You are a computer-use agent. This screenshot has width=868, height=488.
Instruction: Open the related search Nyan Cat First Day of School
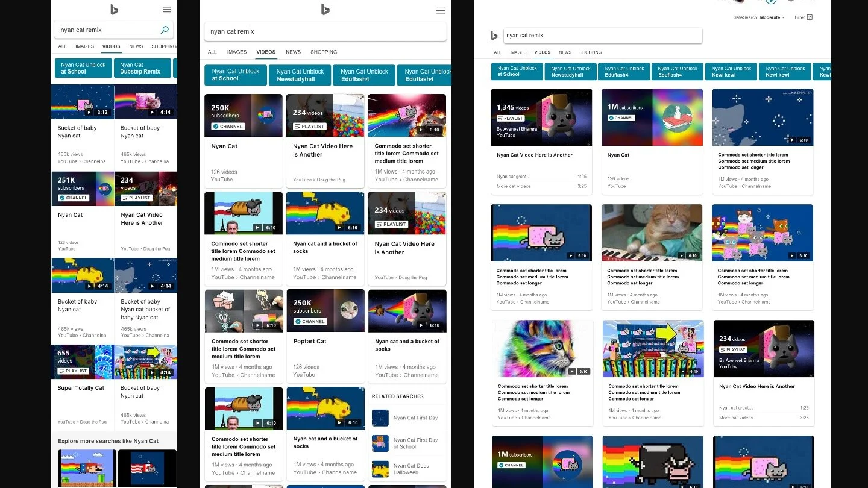[408, 443]
